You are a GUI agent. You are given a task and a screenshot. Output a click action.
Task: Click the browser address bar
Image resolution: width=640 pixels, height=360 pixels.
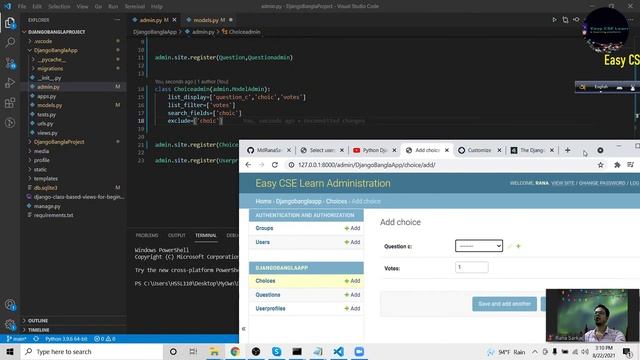(x=441, y=165)
